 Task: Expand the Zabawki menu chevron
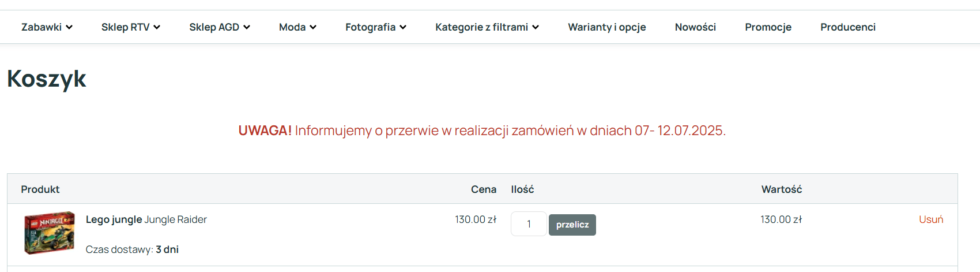tap(69, 27)
